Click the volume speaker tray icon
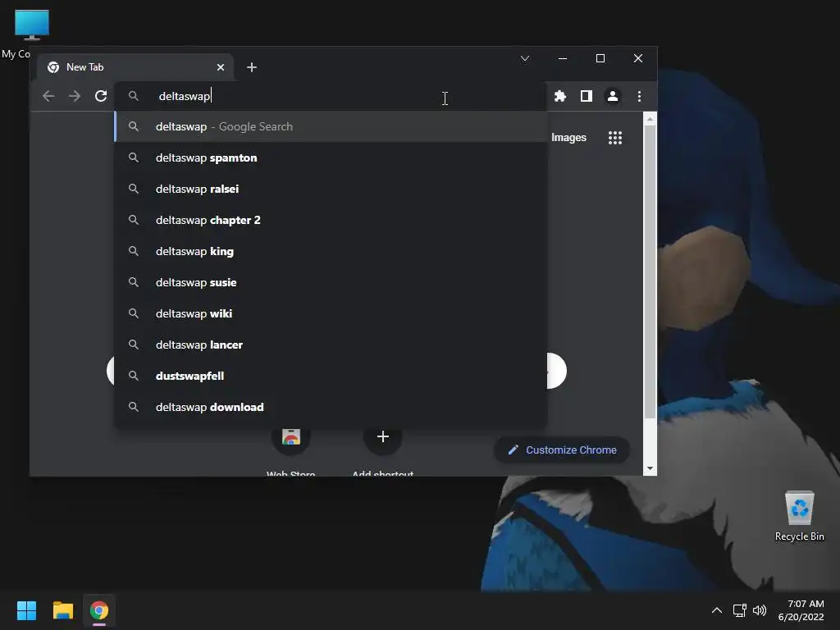 (x=760, y=610)
